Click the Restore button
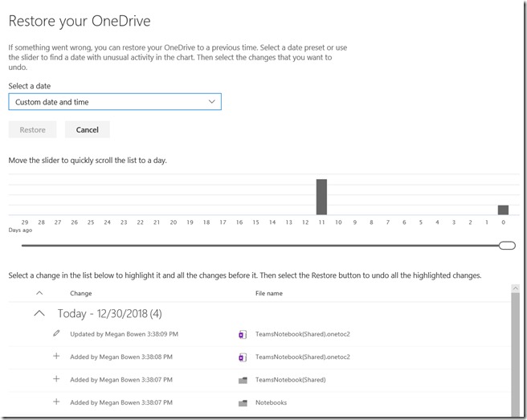Image resolution: width=527 pixels, height=420 pixels. (x=32, y=130)
